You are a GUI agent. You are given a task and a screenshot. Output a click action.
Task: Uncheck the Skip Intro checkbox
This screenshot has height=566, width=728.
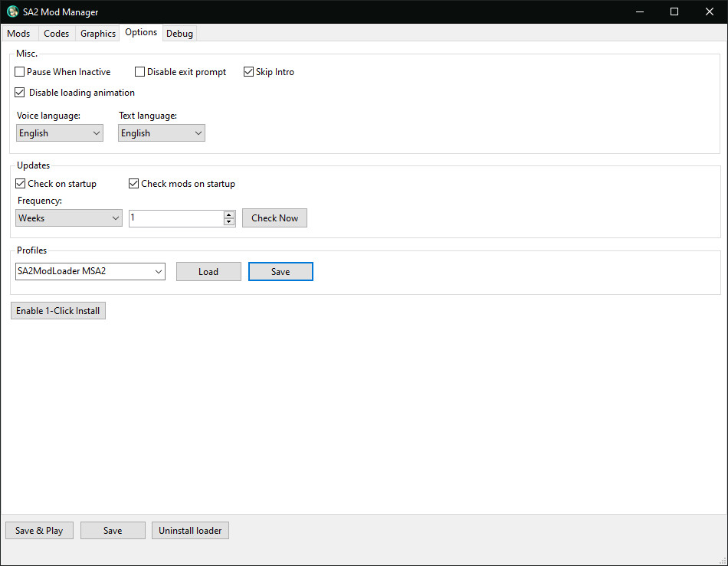pyautogui.click(x=249, y=72)
